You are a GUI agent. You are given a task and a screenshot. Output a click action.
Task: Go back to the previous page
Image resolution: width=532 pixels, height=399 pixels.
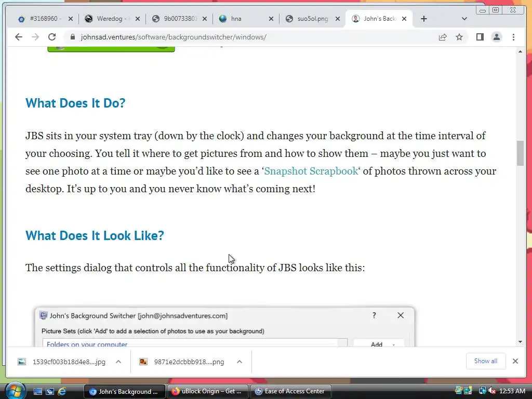(x=19, y=37)
